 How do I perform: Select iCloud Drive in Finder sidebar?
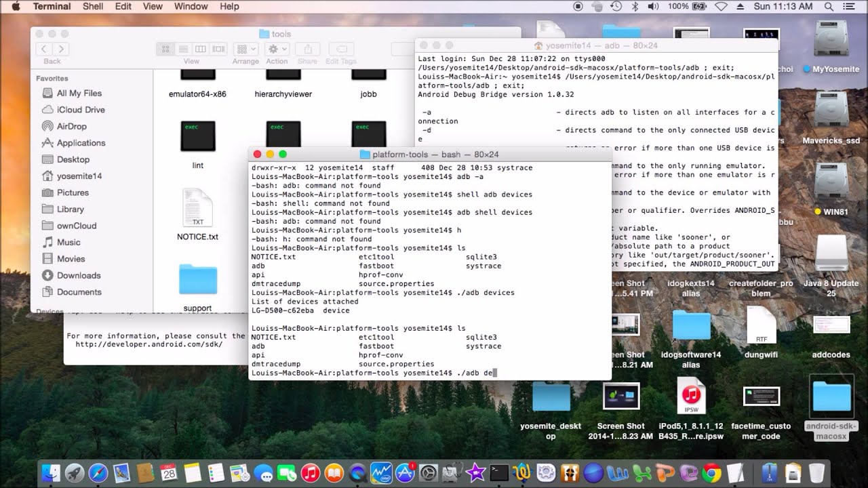[81, 110]
